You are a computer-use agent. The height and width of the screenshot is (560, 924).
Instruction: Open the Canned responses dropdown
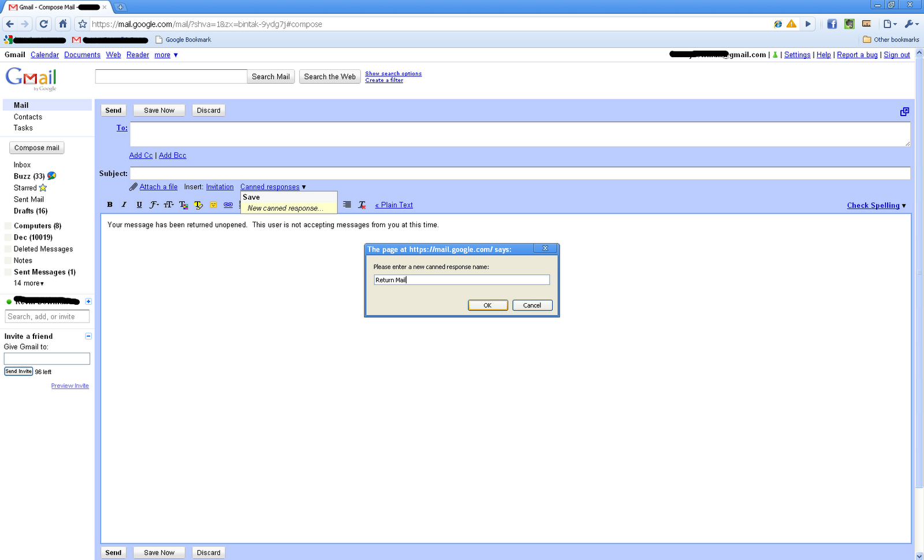coord(271,186)
